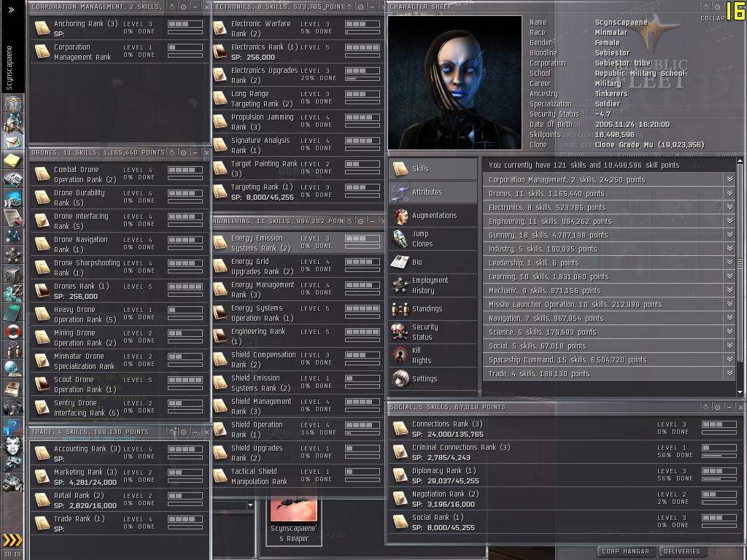Open dropdown arrow above the Reaper ship

point(250,505)
